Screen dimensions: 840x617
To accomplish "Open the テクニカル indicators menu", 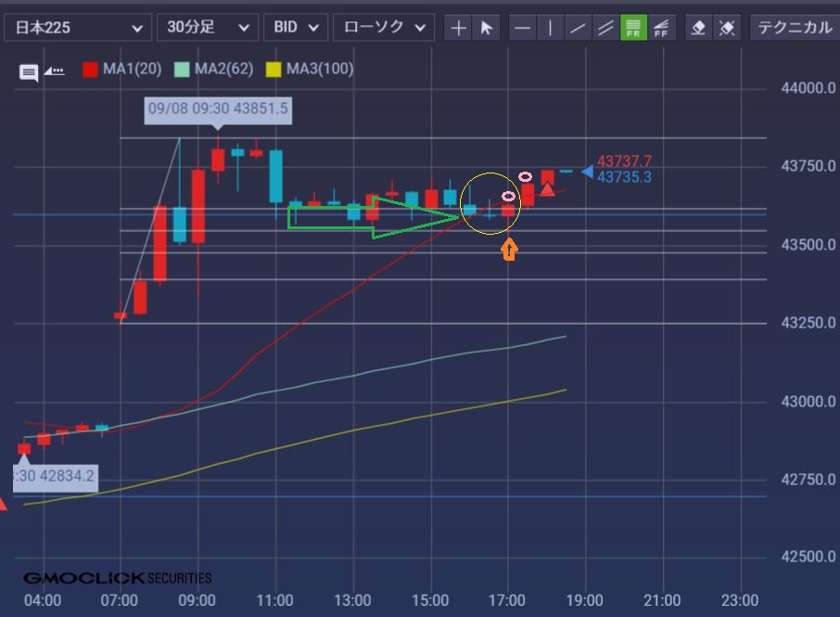I will (795, 28).
